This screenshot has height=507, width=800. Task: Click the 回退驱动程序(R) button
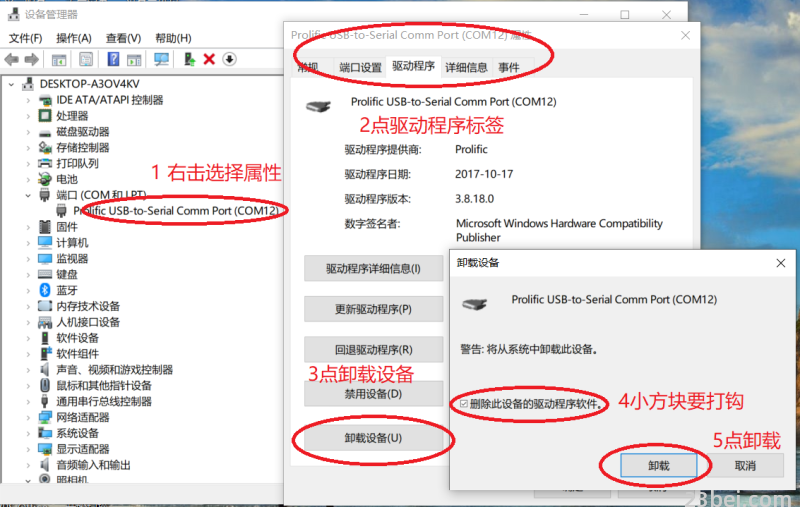(373, 350)
